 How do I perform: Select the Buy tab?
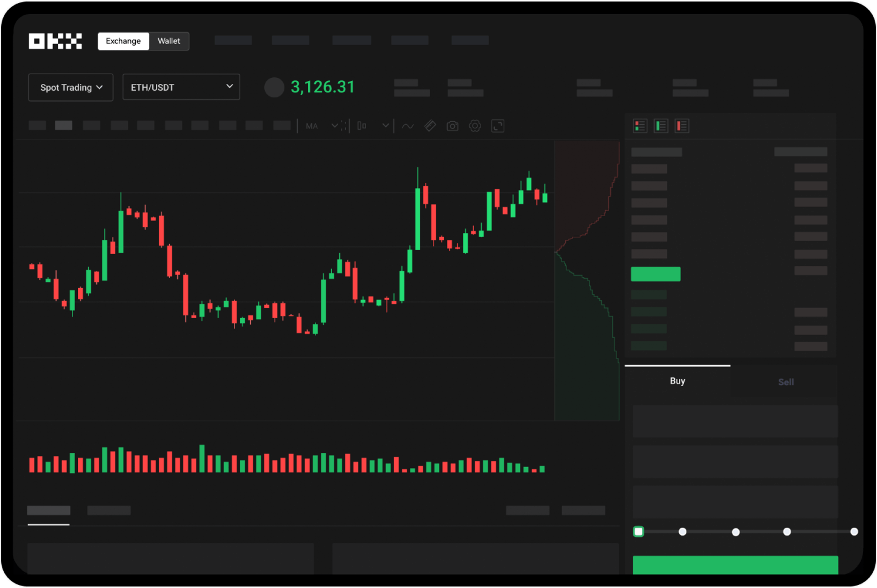(677, 381)
